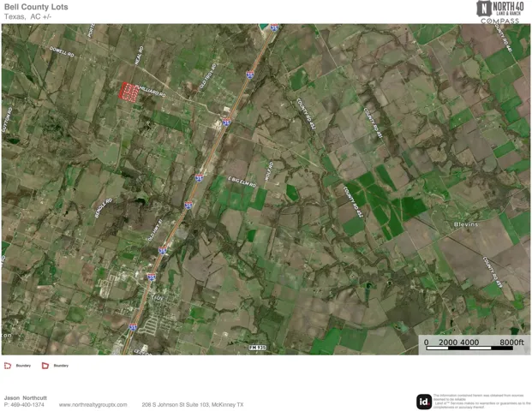Click the I-35 shield at map's top edge
Viewport: 532px width, 411px height.
tap(274, 27)
